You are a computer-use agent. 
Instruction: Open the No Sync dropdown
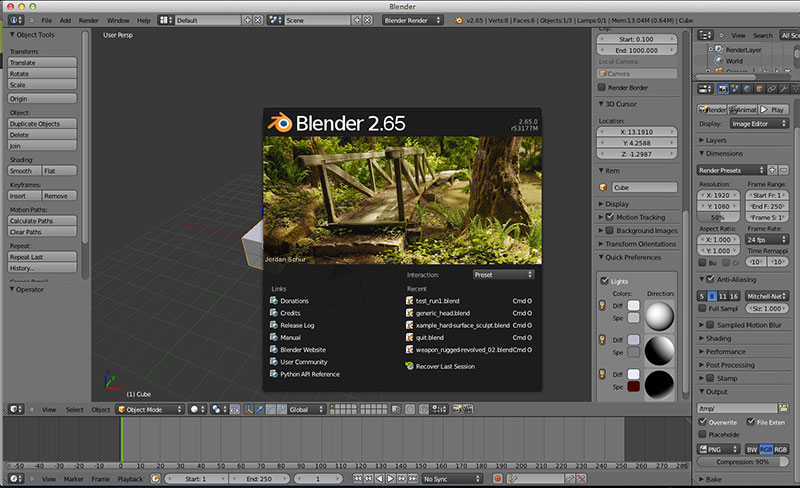point(453,479)
